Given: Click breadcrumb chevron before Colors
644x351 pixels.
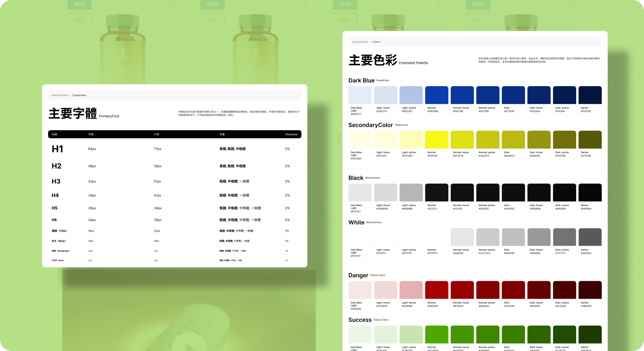Looking at the screenshot, I should [370, 42].
